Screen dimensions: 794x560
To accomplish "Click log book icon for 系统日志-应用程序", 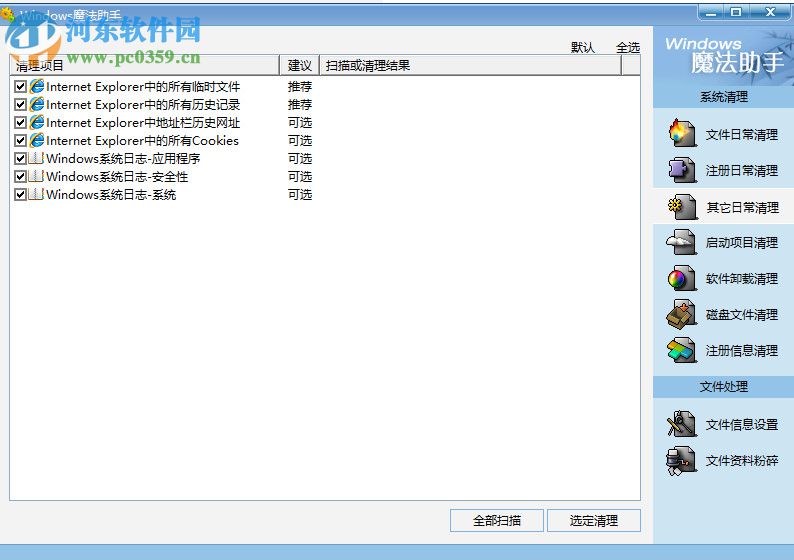I will click(x=36, y=158).
